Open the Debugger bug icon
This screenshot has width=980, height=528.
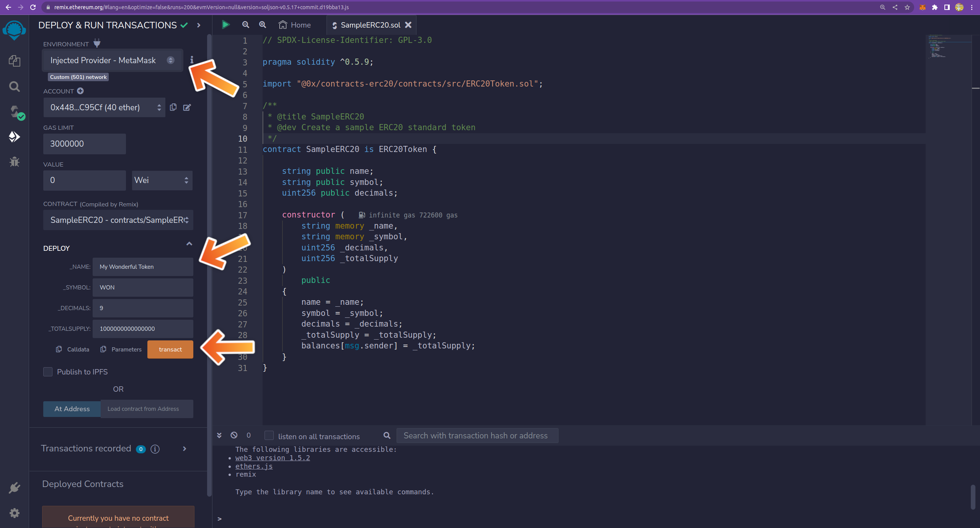coord(14,162)
